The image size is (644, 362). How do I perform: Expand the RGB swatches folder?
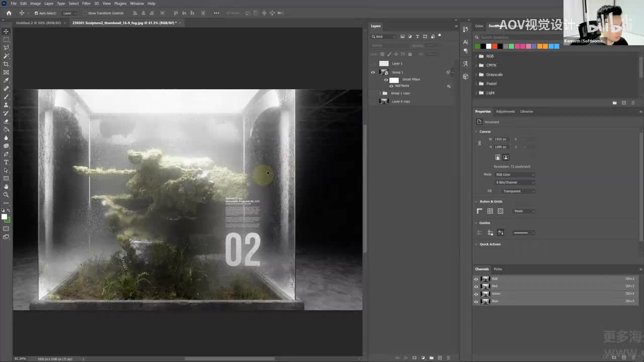point(476,56)
